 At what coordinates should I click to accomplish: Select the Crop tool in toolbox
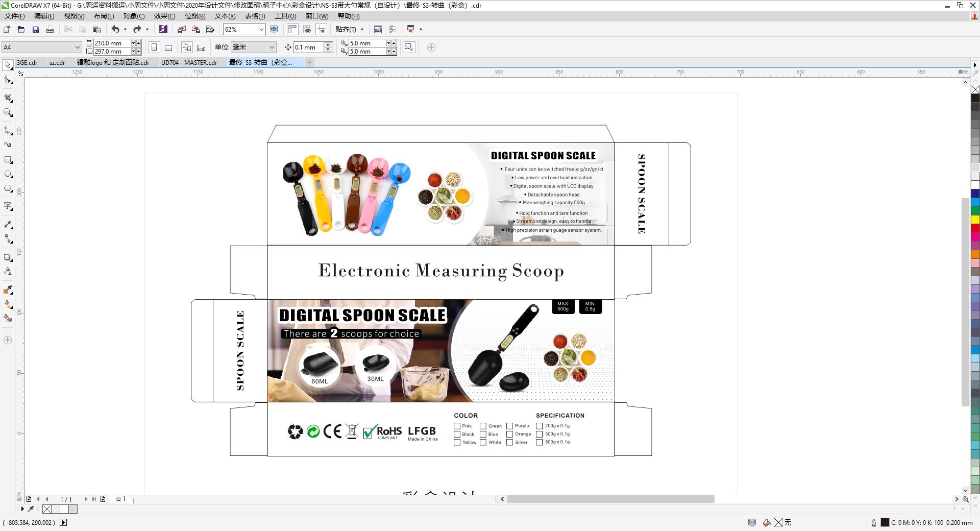pyautogui.click(x=8, y=98)
